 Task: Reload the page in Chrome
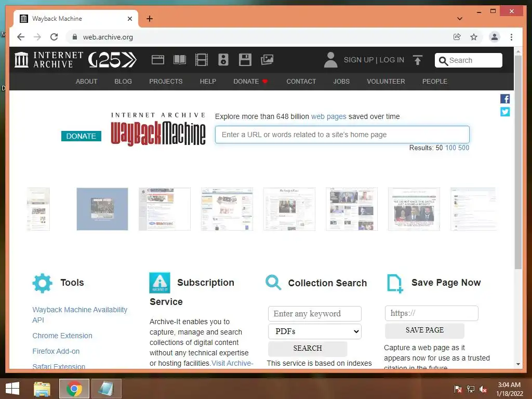click(54, 37)
